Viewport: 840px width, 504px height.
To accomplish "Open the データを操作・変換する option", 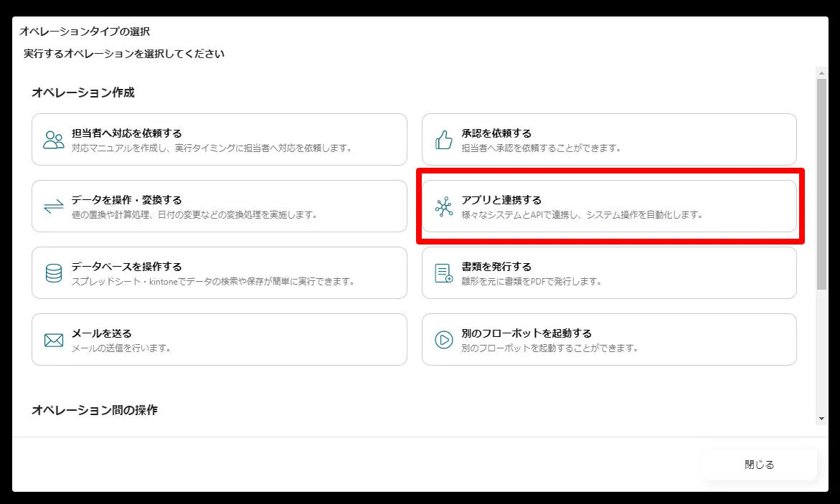I will tap(219, 206).
